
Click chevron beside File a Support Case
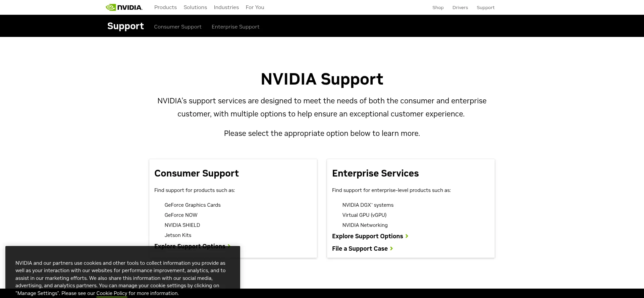tap(391, 249)
